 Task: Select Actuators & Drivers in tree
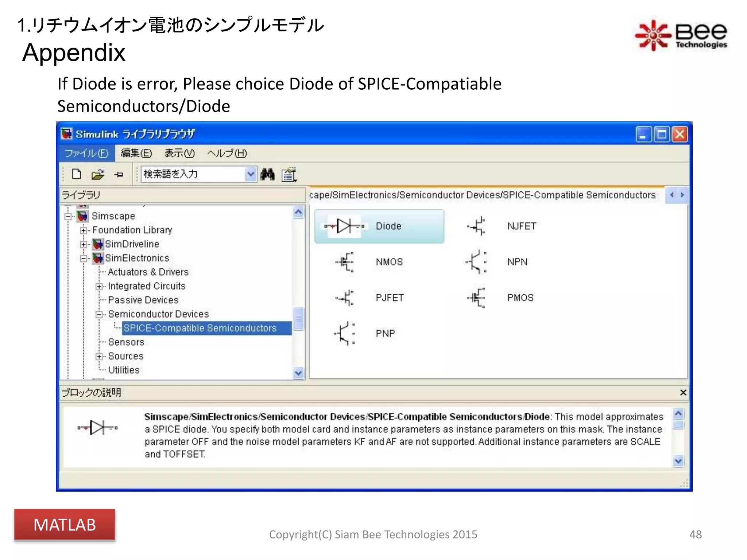(148, 272)
